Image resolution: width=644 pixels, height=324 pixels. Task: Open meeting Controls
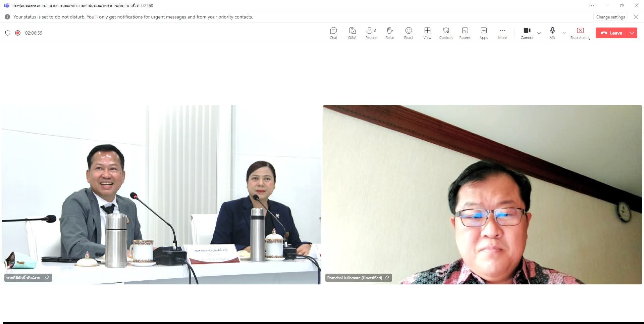[x=446, y=33]
